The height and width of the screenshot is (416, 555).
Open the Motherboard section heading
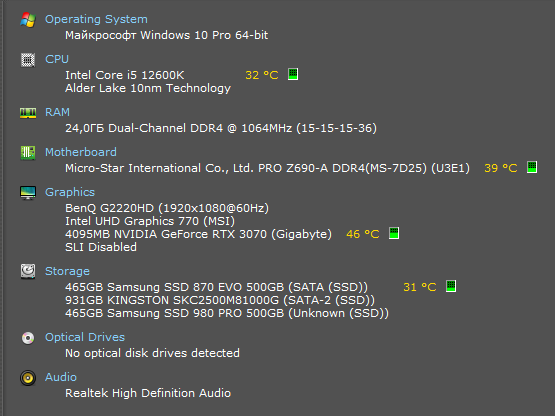click(x=81, y=152)
